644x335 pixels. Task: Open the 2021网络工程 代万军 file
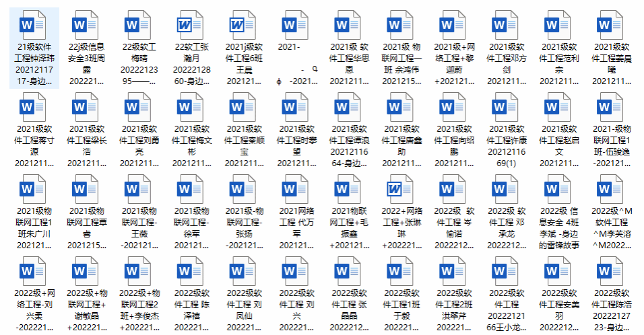(x=297, y=190)
